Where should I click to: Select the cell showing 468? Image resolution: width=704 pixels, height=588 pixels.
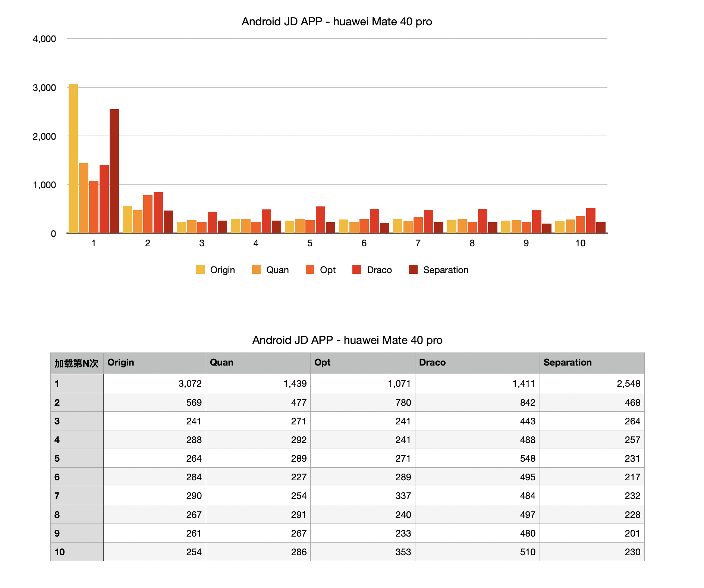(592, 402)
